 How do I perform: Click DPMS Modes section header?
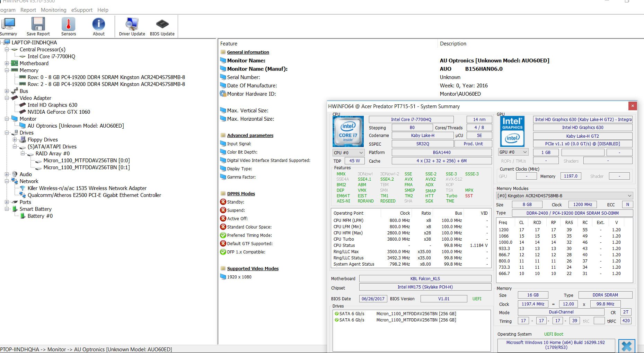241,193
